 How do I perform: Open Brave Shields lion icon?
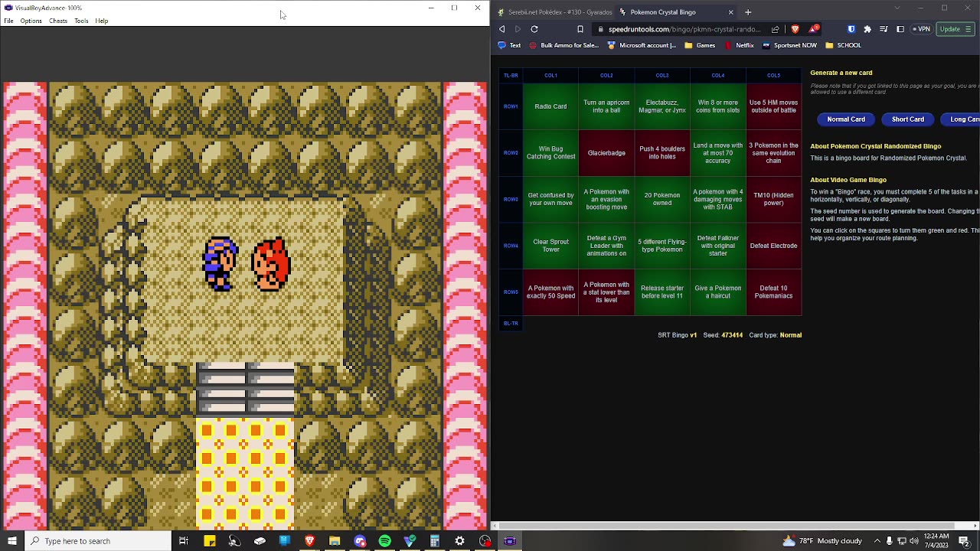pyautogui.click(x=795, y=29)
